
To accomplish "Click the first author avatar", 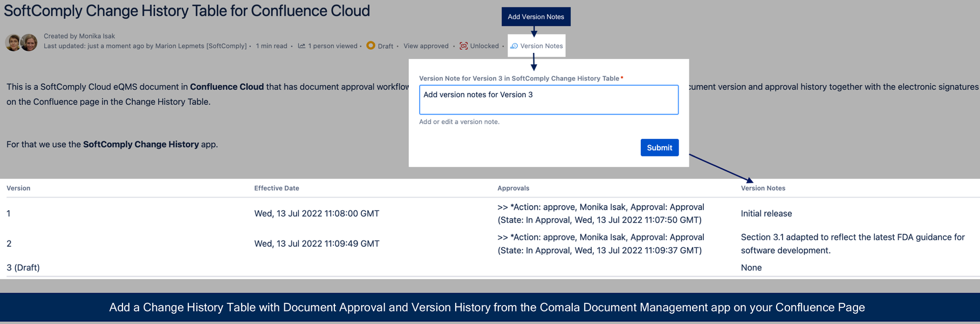I will click(x=13, y=42).
